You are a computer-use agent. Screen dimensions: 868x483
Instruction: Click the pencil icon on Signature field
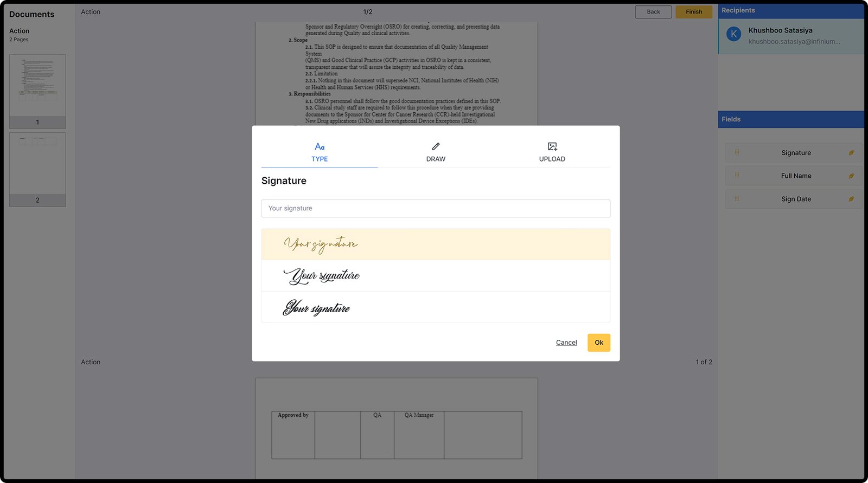851,153
